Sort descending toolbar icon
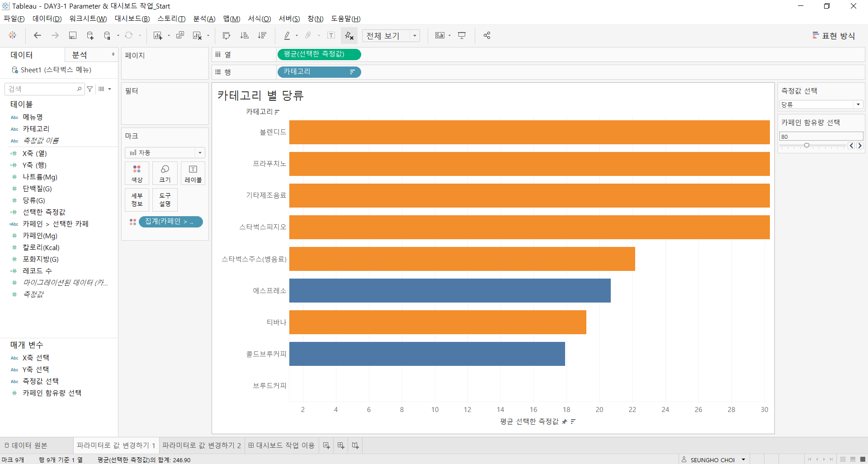The width and height of the screenshot is (868, 464). point(262,35)
